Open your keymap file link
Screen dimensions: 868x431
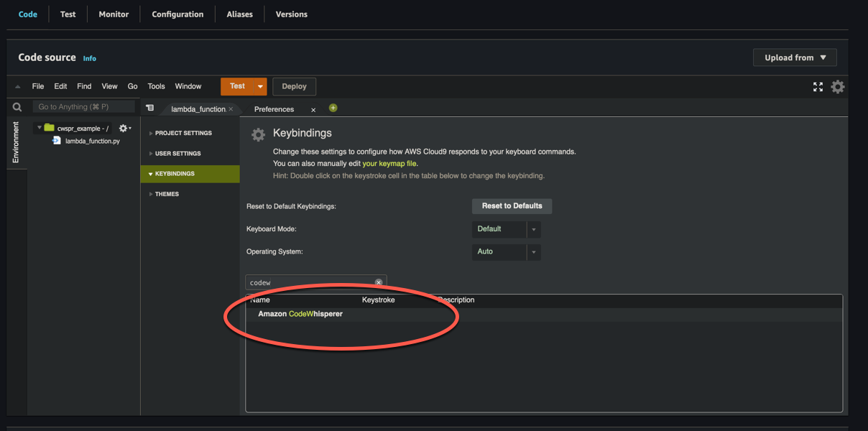coord(390,163)
